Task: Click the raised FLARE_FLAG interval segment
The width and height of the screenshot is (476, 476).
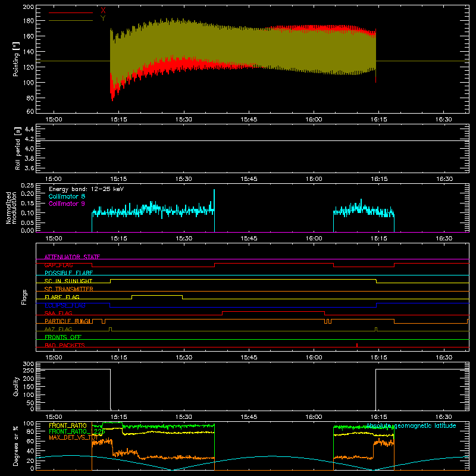Action: tap(157, 295)
